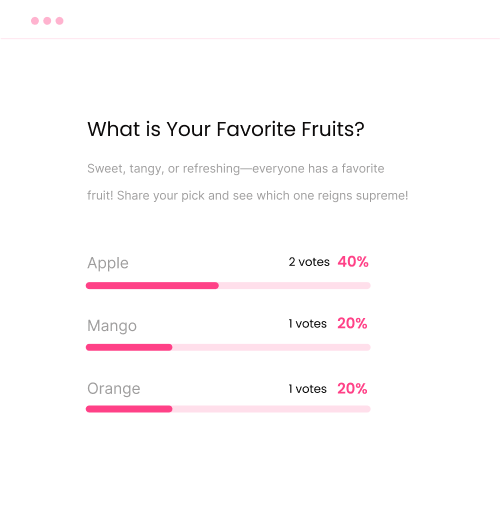
Task: Click Apple's 40% percentage
Action: point(353,262)
